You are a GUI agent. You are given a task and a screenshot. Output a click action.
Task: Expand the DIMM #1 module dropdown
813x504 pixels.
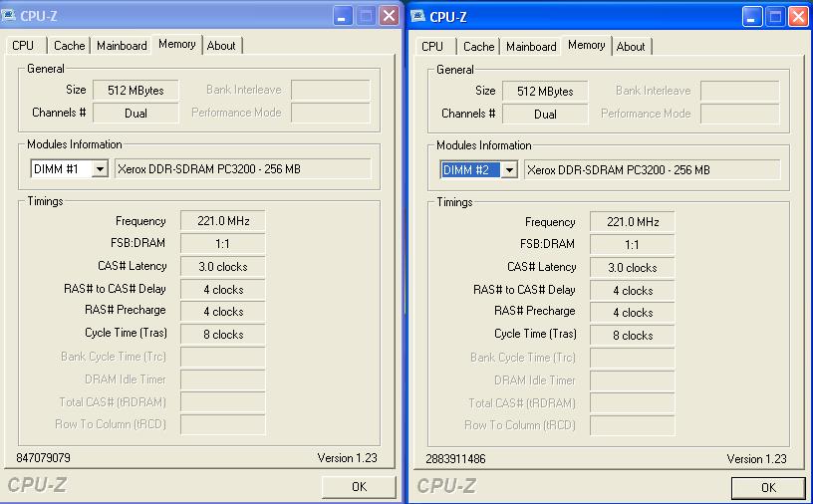click(x=100, y=169)
